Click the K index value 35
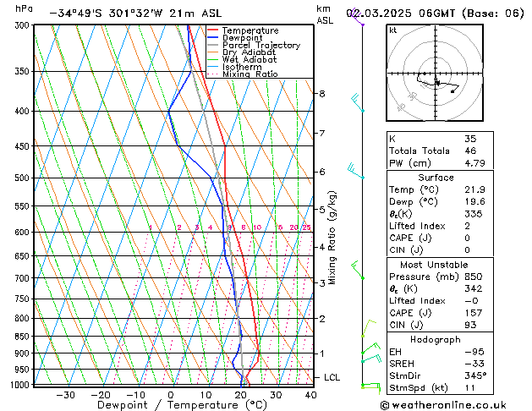The image size is (532, 411). [x=470, y=139]
